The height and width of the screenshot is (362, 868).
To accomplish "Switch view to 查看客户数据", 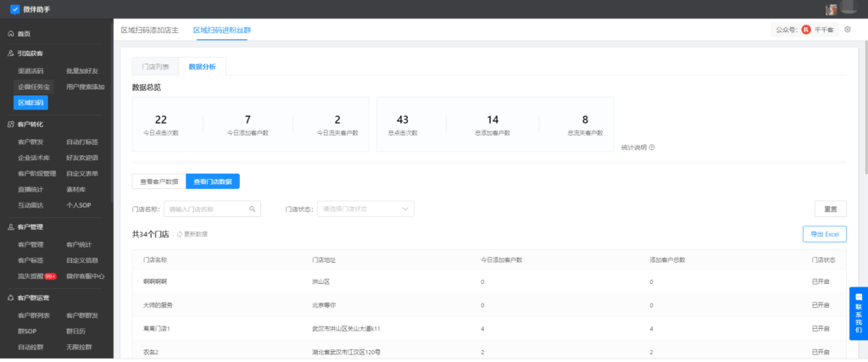I will 159,181.
